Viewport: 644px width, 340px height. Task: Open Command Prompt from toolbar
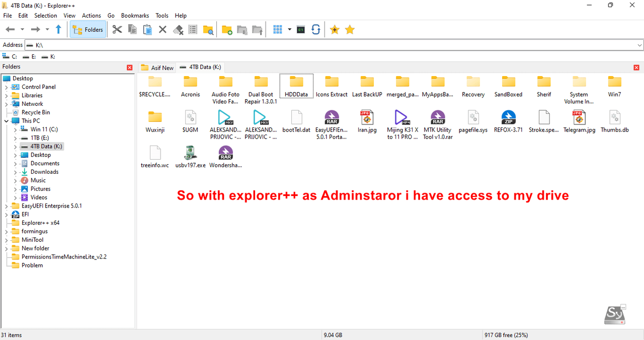[x=300, y=30]
